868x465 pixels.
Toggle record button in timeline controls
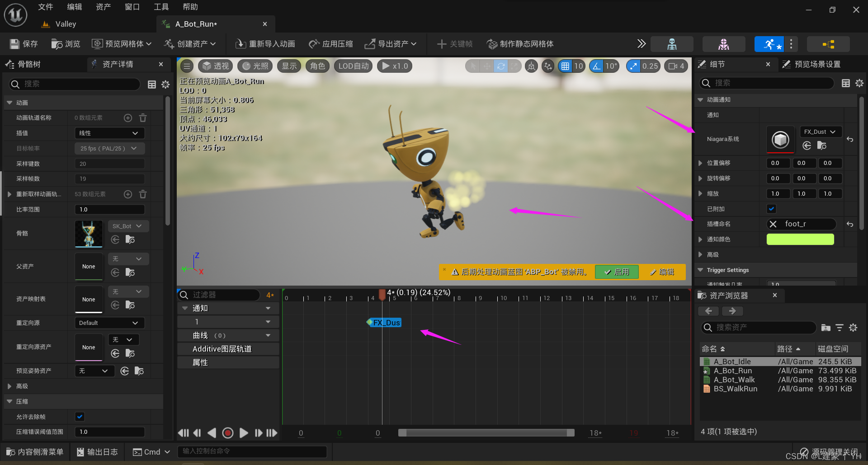click(228, 433)
